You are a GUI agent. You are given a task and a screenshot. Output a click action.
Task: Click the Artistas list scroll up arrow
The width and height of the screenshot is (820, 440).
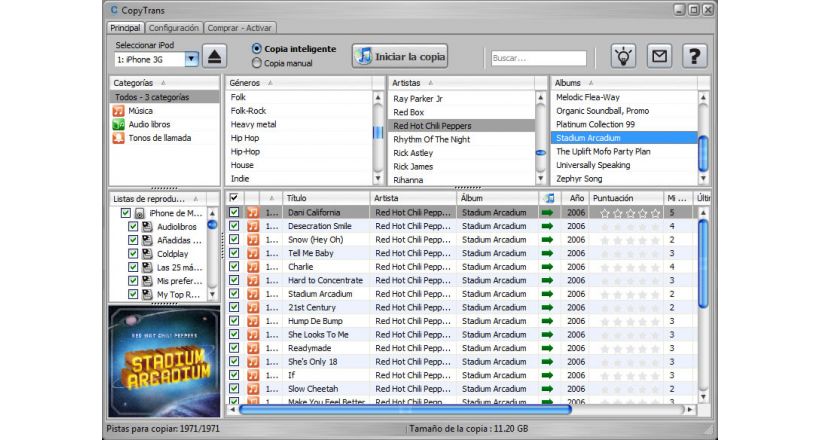541,98
